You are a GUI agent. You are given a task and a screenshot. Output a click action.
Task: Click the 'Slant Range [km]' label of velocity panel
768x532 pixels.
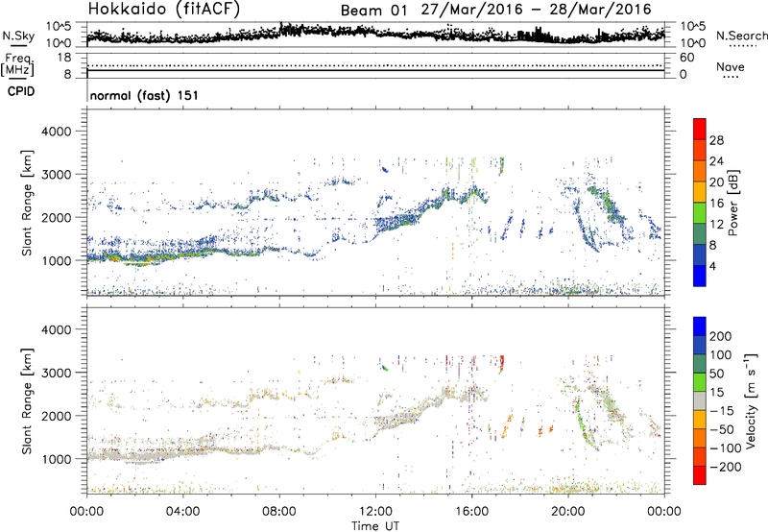tap(27, 401)
